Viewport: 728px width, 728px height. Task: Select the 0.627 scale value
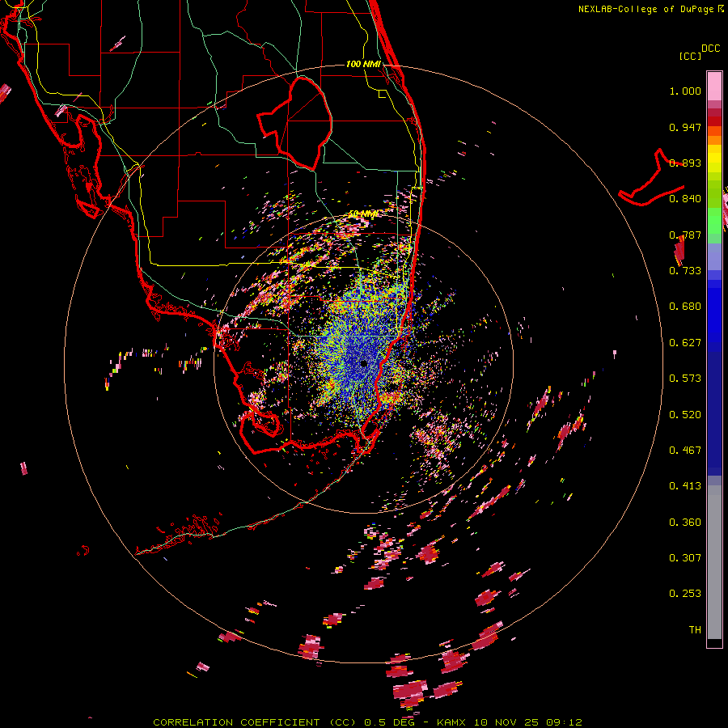(685, 343)
